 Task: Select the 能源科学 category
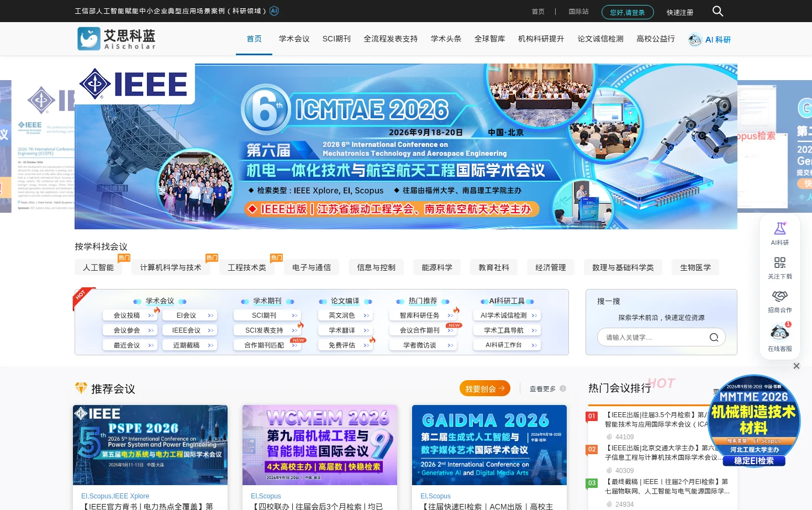coord(437,267)
